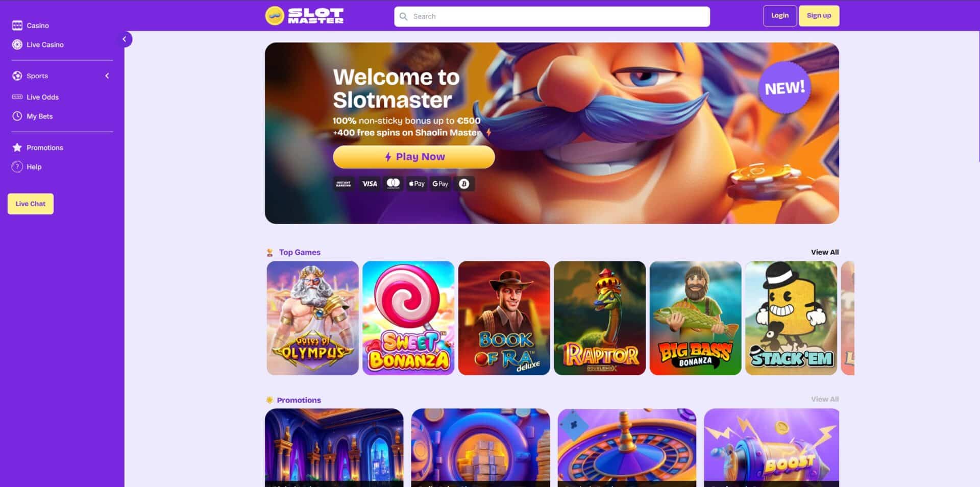Screen dimensions: 980x487
Task: Collapse the sidebar with the arrow button
Action: coord(125,39)
